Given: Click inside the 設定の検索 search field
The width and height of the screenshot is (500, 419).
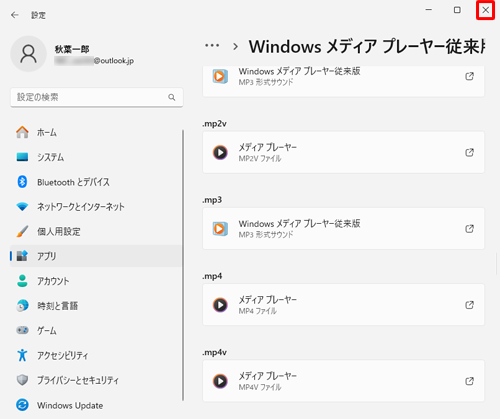Looking at the screenshot, I should (97, 97).
